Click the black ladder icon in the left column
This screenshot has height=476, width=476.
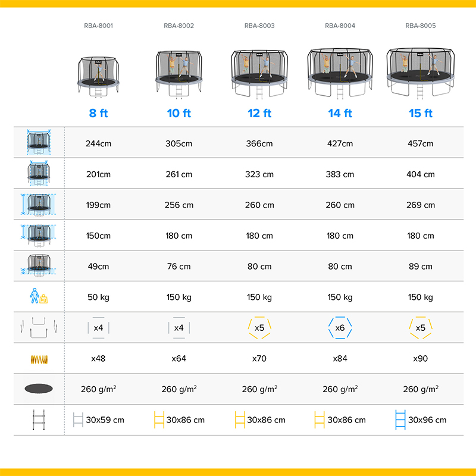(39, 420)
